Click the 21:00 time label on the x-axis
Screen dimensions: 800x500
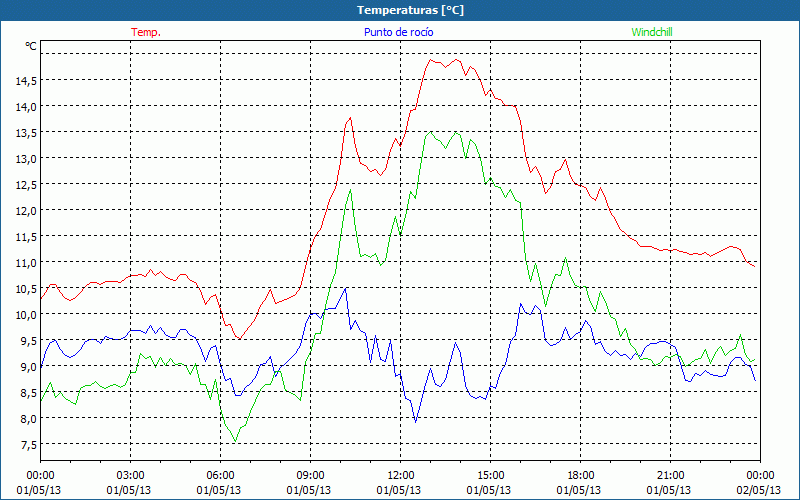pyautogui.click(x=670, y=476)
